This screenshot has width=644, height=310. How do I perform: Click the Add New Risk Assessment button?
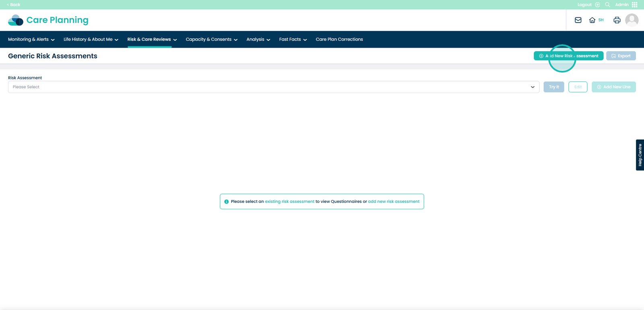[568, 56]
